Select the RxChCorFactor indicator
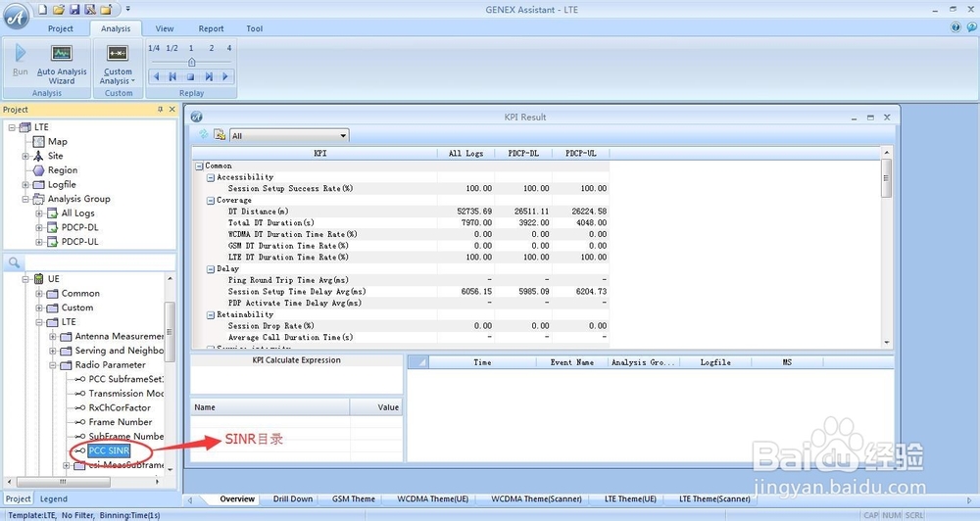 [x=120, y=408]
